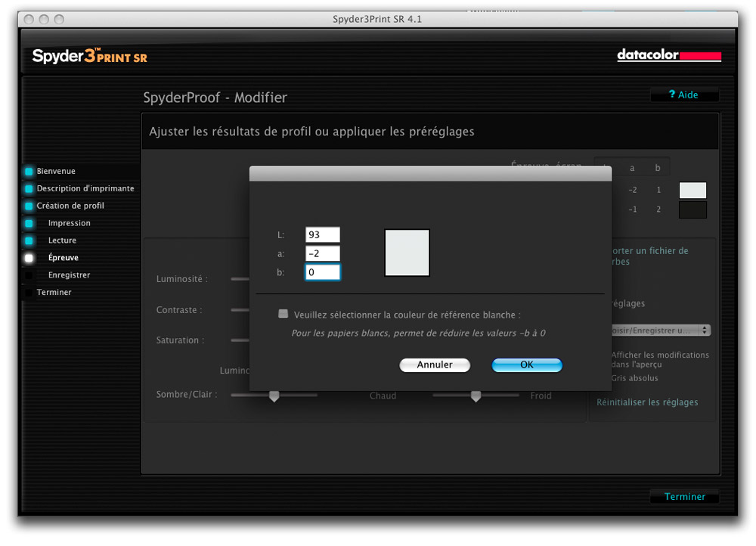Screen dimensions: 756x546
Task: Click Afficher les modifications dans l'aperçu
Action: (660, 359)
